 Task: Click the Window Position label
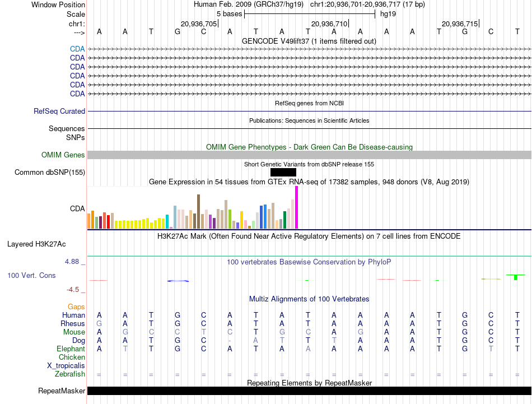coord(58,4)
